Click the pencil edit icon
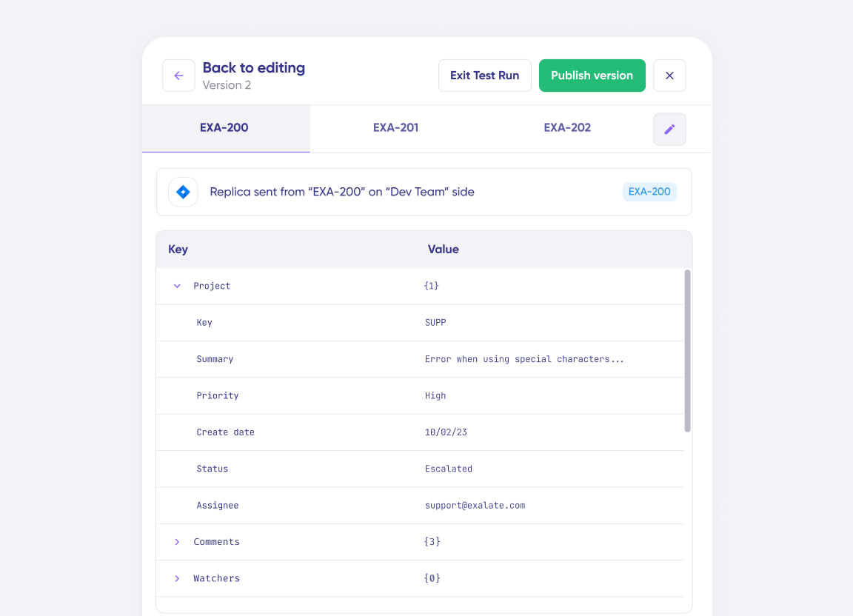Viewport: 853px width, 616px height. [669, 130]
